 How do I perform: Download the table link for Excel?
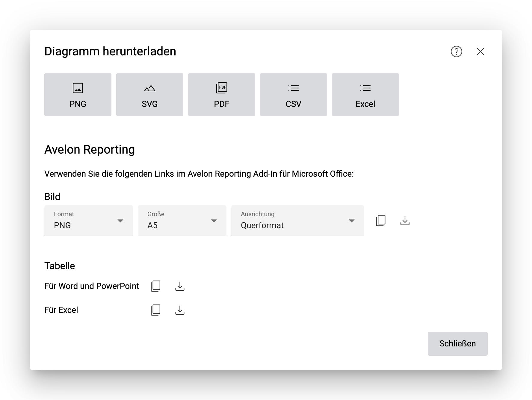pos(180,310)
